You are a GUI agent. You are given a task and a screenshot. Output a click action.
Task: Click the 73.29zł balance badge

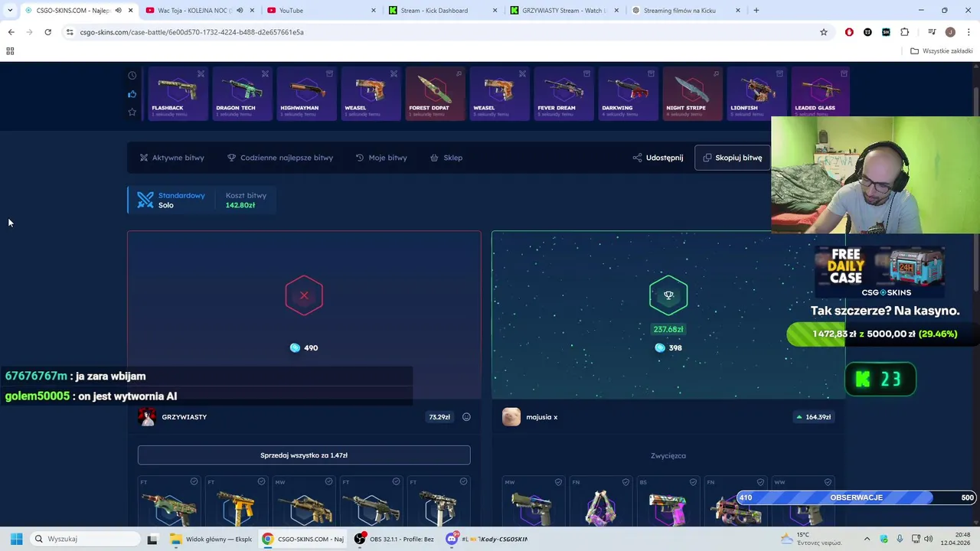tap(439, 417)
